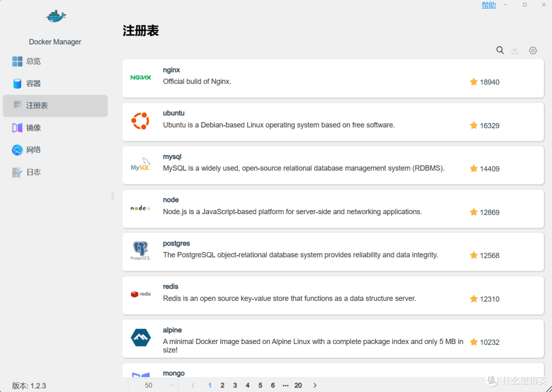Select the postgres image name
552x392 pixels.
coord(176,243)
